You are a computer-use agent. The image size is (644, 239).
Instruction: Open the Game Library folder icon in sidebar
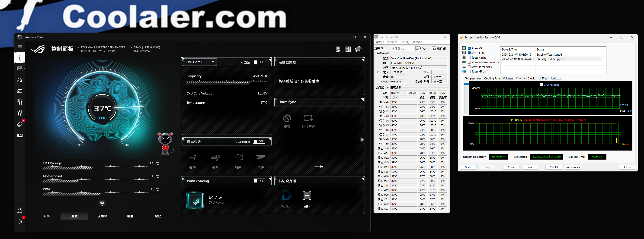[20, 91]
